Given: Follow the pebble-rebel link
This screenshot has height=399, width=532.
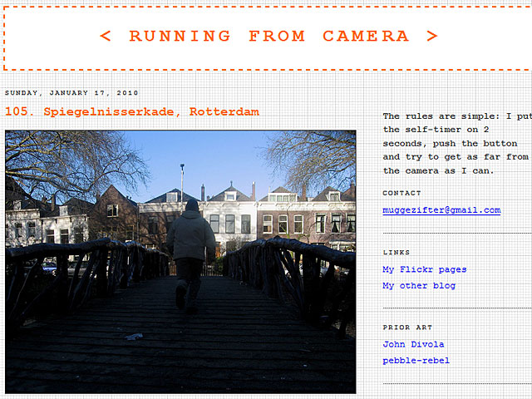Looking at the screenshot, I should click(x=416, y=361).
